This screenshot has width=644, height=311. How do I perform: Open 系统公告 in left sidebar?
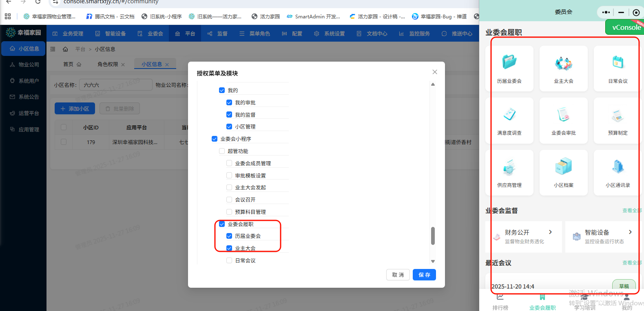point(24,97)
